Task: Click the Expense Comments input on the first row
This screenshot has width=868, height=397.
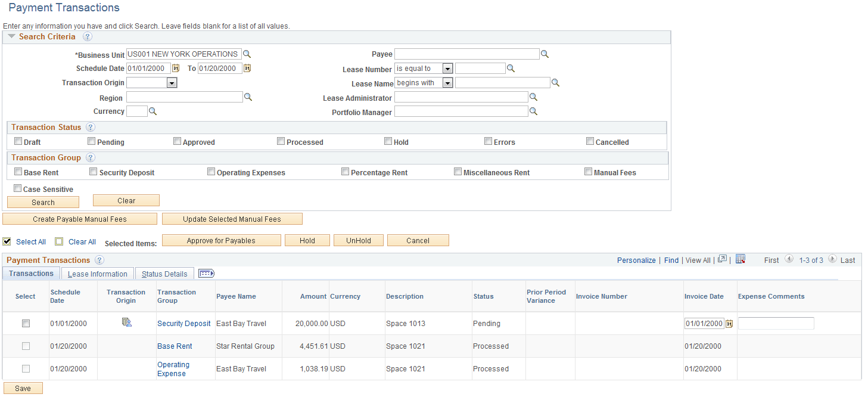Action: click(776, 322)
